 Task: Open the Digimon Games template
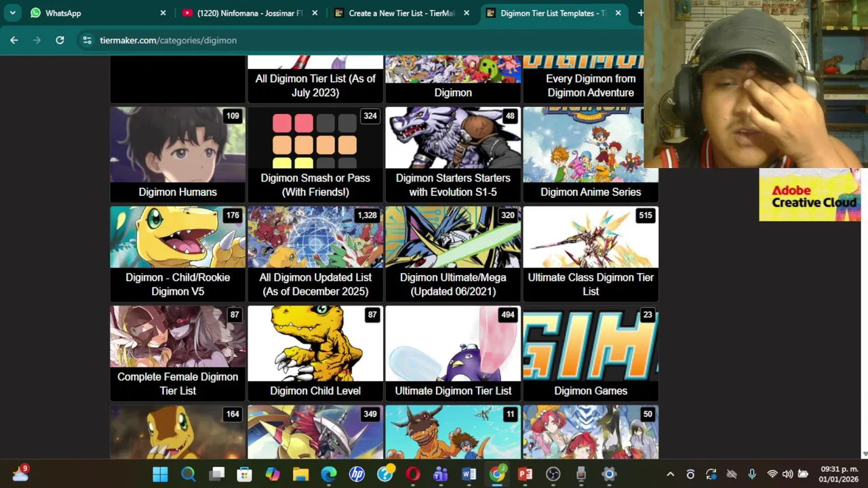(591, 353)
